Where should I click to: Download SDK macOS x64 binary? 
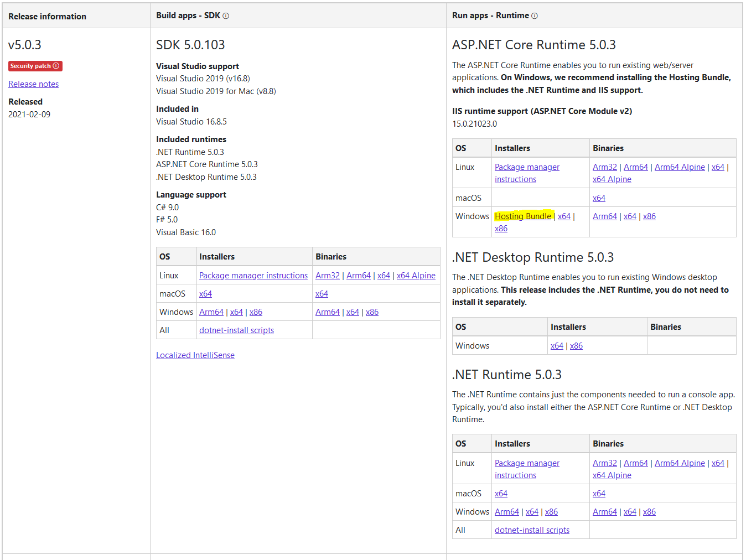coord(322,294)
